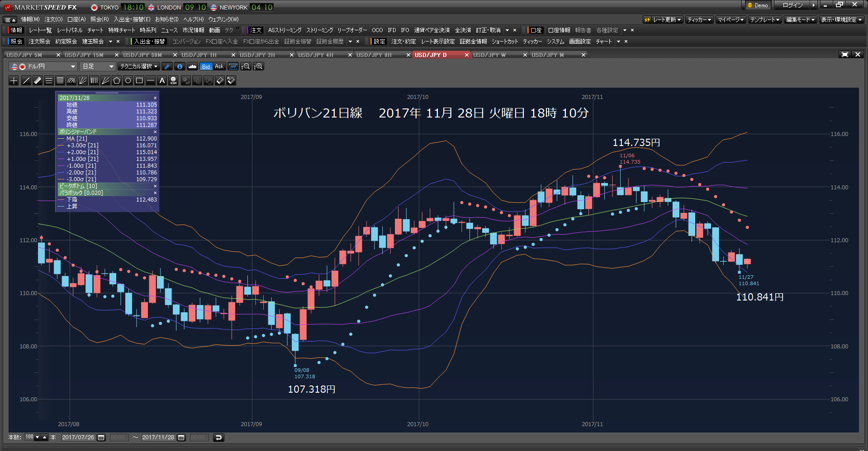Click ストリーミング order button

coord(319,30)
